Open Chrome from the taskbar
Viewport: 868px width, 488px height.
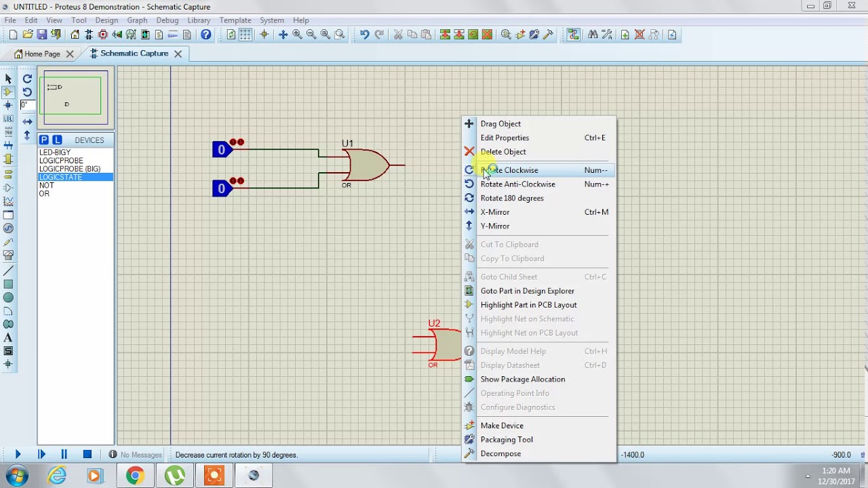[135, 476]
